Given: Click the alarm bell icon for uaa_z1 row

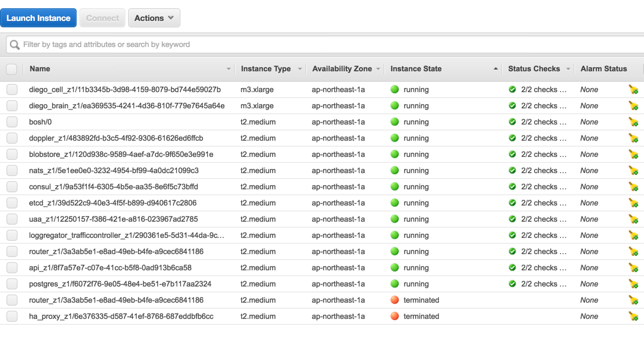Looking at the screenshot, I should (634, 219).
